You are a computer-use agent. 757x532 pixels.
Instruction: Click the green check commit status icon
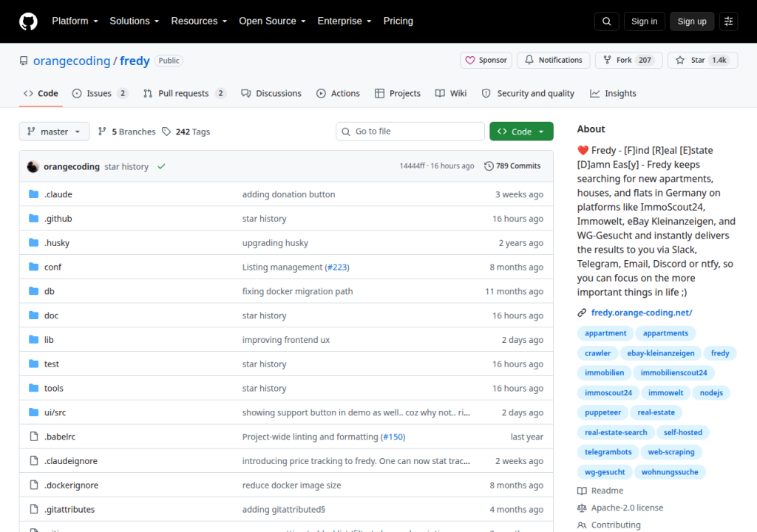tap(161, 166)
